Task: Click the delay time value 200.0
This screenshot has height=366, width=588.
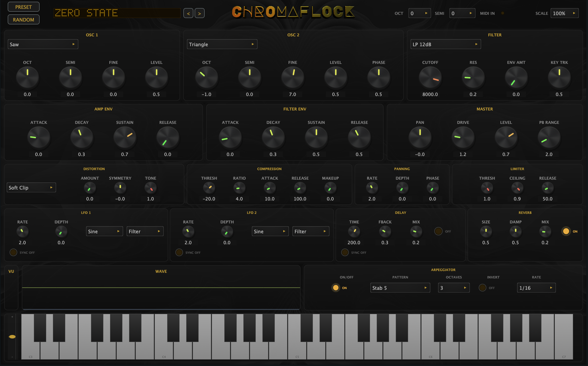Action: pos(354,243)
